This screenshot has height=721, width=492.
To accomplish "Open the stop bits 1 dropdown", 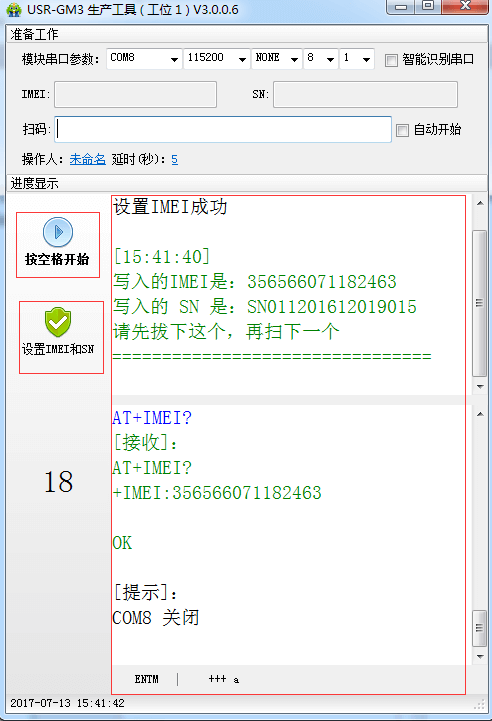I will coord(357,59).
